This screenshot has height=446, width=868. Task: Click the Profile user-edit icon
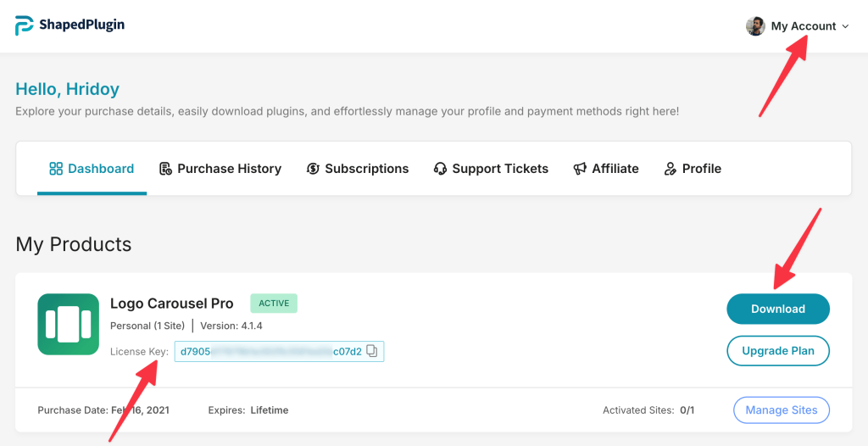click(670, 169)
